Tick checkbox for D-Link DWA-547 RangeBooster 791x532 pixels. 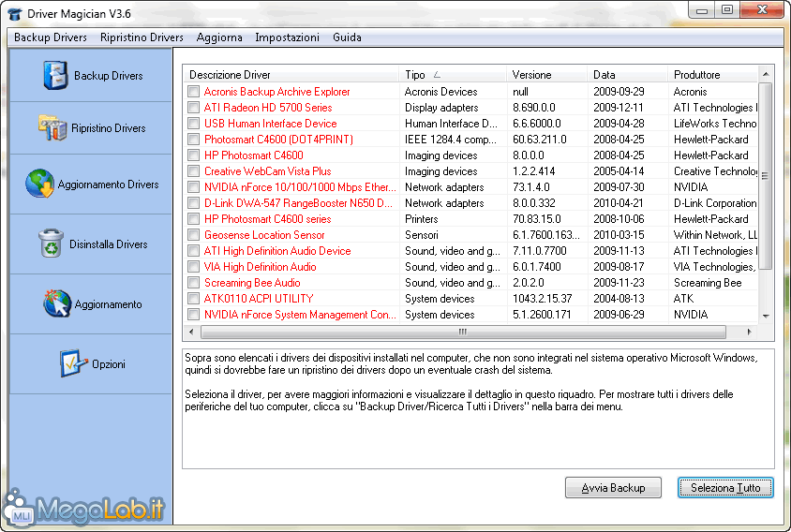pos(193,202)
